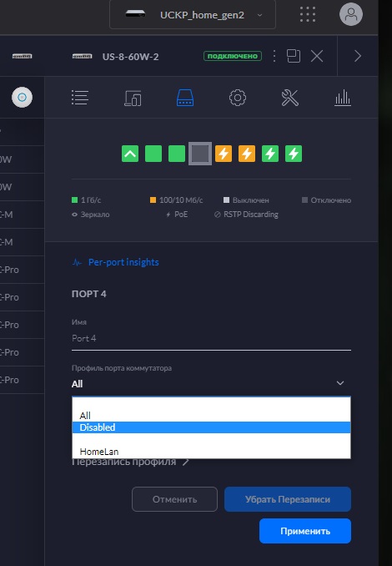
Task: Open the device settings gear tab
Action: pyautogui.click(x=238, y=98)
